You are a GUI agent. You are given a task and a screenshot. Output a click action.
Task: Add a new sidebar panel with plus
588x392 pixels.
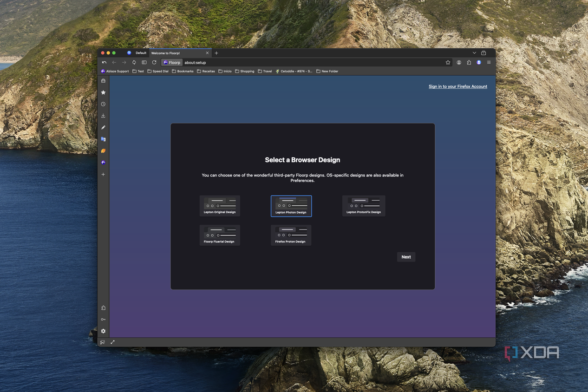(103, 174)
